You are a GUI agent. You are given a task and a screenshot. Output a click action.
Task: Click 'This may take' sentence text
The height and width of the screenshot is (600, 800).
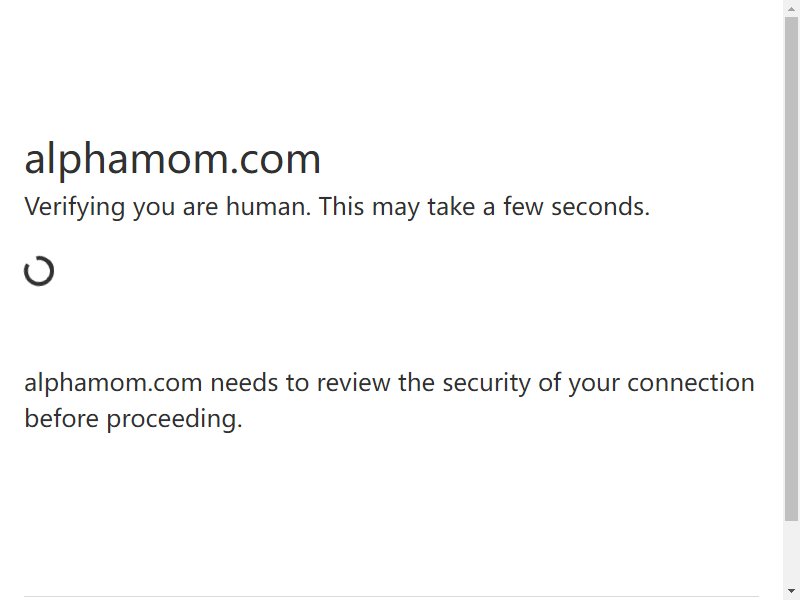(397, 207)
